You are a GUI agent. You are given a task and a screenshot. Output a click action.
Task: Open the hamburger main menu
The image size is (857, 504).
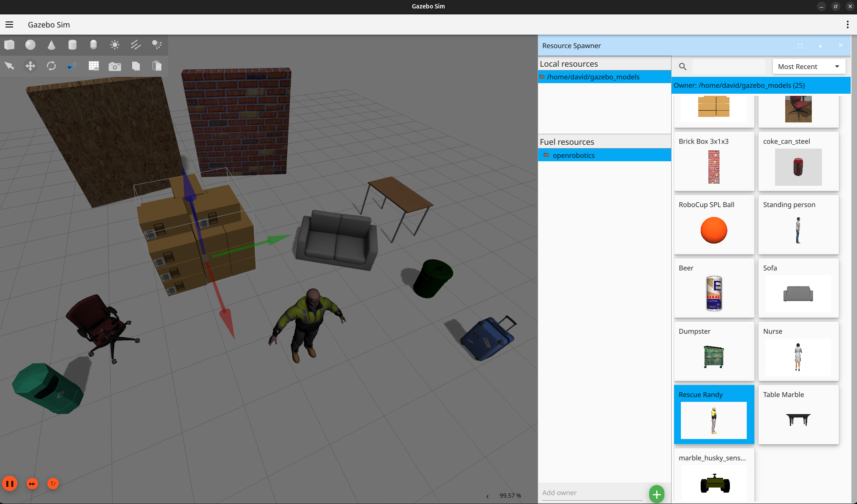coord(9,24)
